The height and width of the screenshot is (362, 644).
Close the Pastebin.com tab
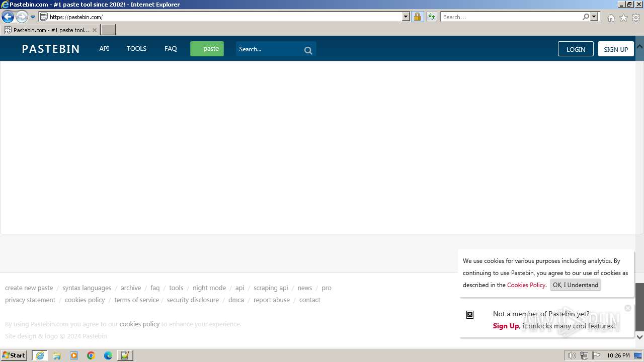tap(94, 30)
